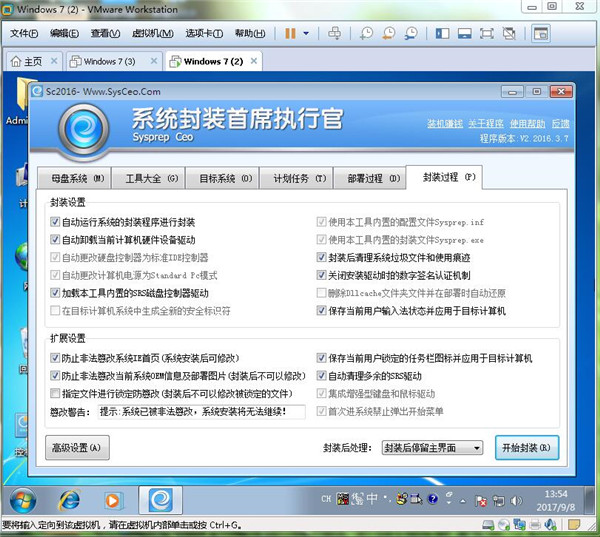Open the 关于程序 link

486,124
